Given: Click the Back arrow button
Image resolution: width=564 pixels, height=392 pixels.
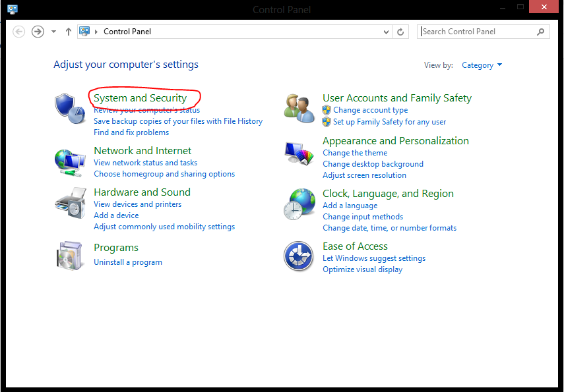Looking at the screenshot, I should click(18, 32).
